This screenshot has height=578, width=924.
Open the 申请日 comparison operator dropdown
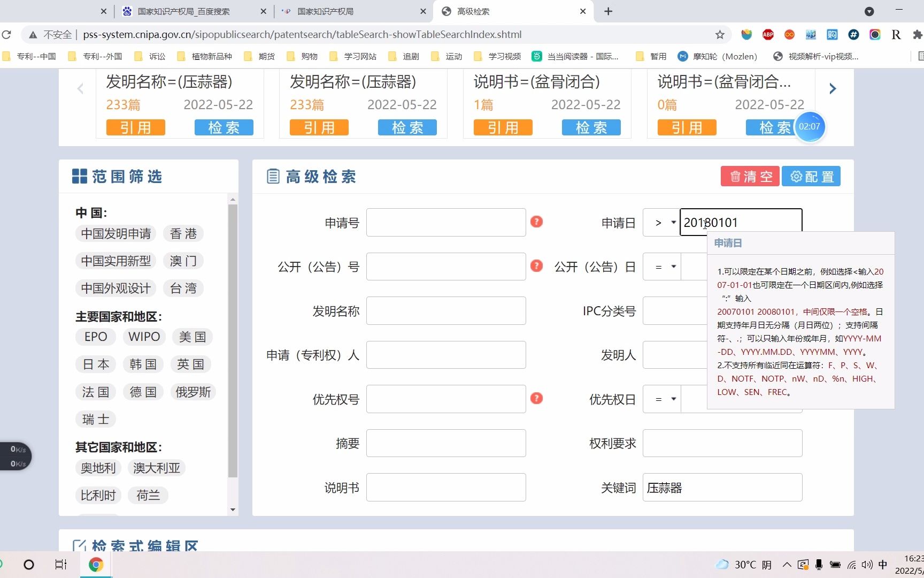pos(661,222)
